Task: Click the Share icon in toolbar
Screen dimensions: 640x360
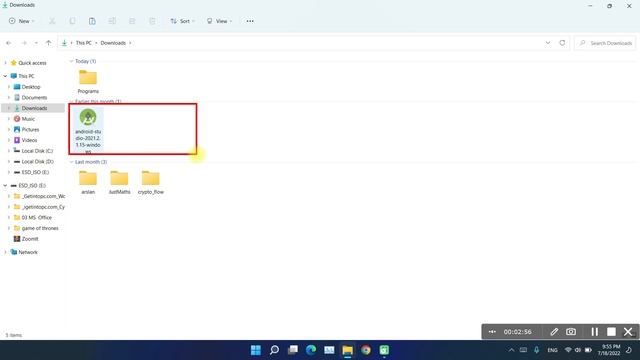Action: point(132,21)
